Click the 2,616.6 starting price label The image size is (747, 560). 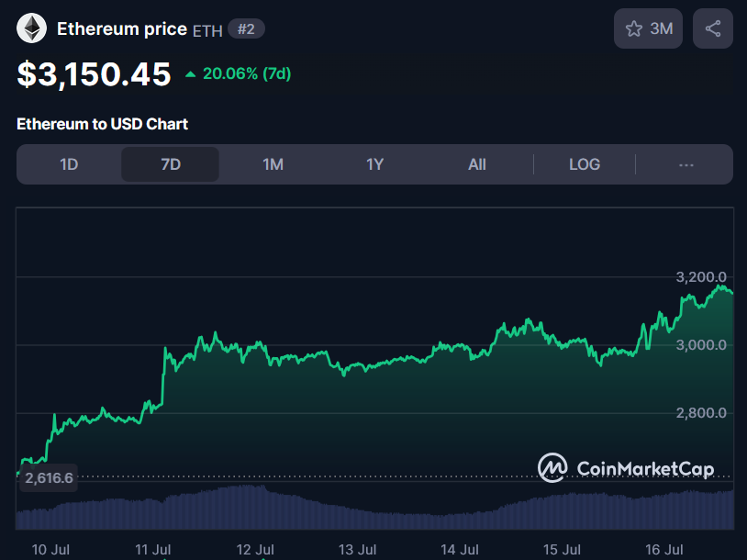tap(49, 477)
